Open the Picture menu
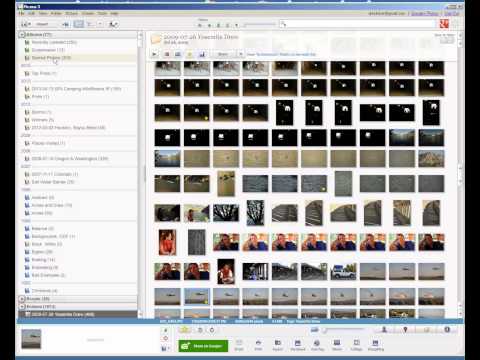The width and height of the screenshot is (480, 360). tap(71, 13)
